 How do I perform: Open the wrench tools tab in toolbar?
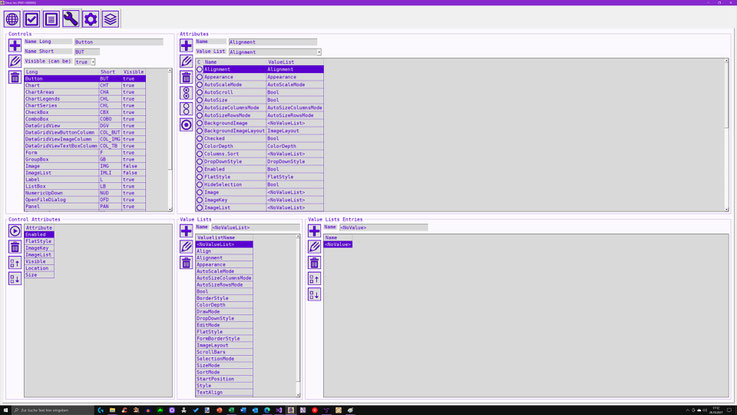point(71,19)
